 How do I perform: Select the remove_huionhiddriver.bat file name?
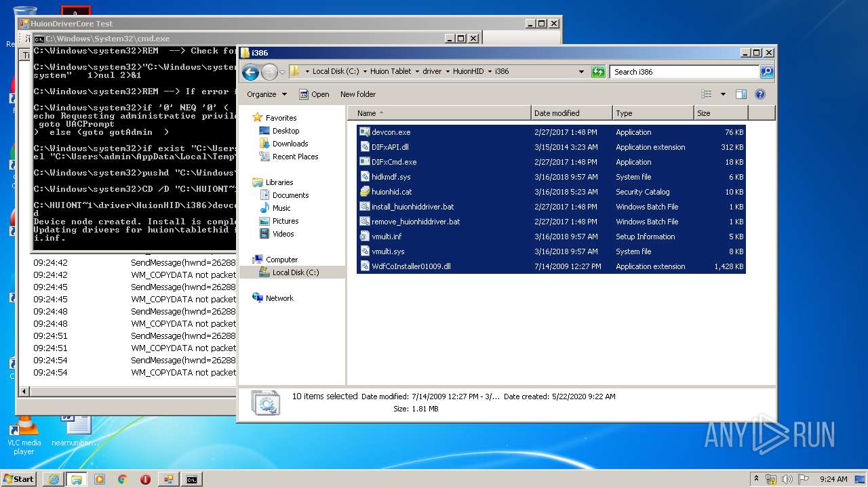coord(416,222)
